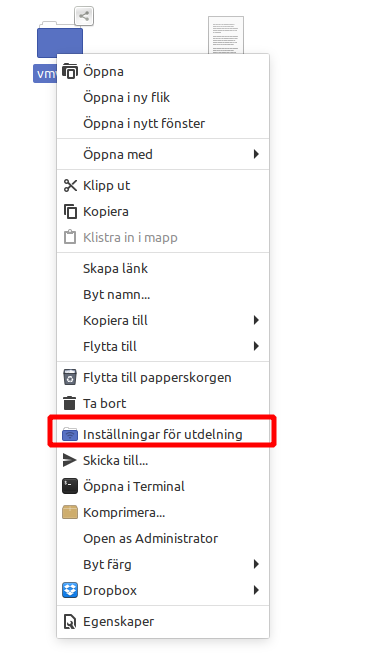The image size is (371, 672).
Task: Click the black trash icon for Ta bort
Action: click(x=69, y=403)
